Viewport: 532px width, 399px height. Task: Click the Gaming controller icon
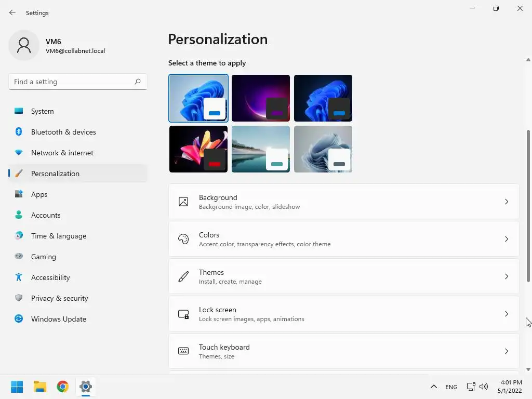[19, 256]
